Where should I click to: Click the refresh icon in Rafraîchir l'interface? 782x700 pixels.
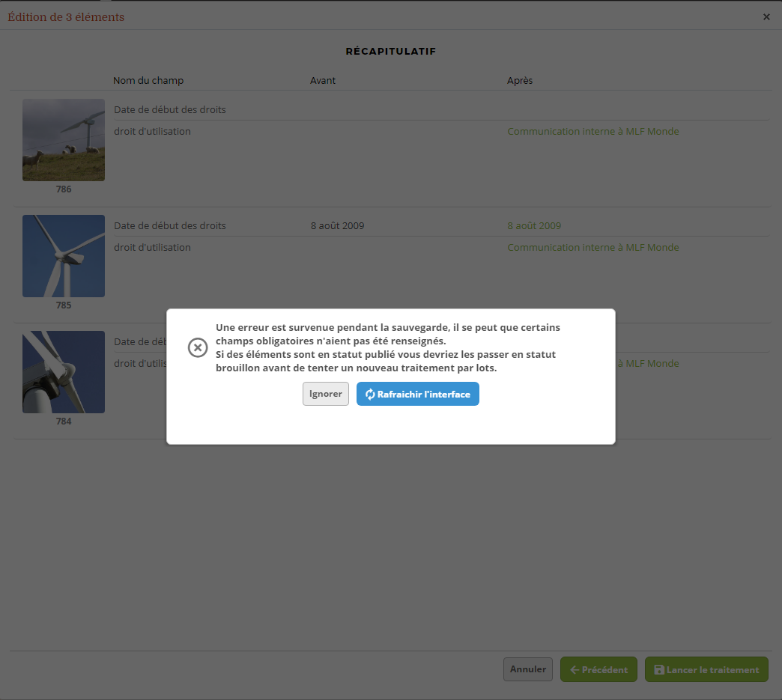[x=370, y=395]
